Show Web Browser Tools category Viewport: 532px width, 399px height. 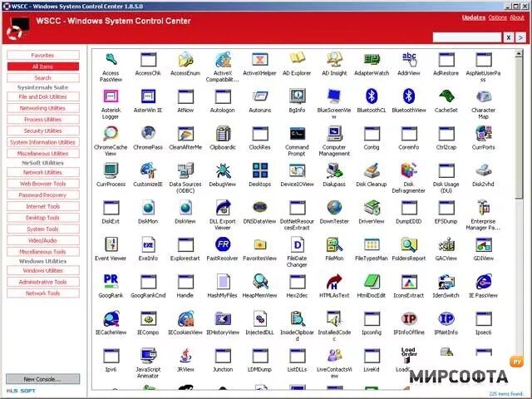coord(43,184)
